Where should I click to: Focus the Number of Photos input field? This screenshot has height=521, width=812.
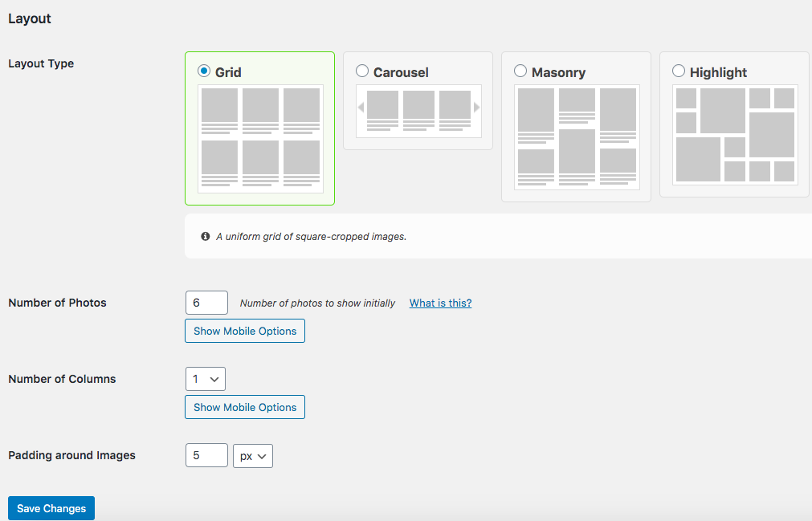click(206, 303)
